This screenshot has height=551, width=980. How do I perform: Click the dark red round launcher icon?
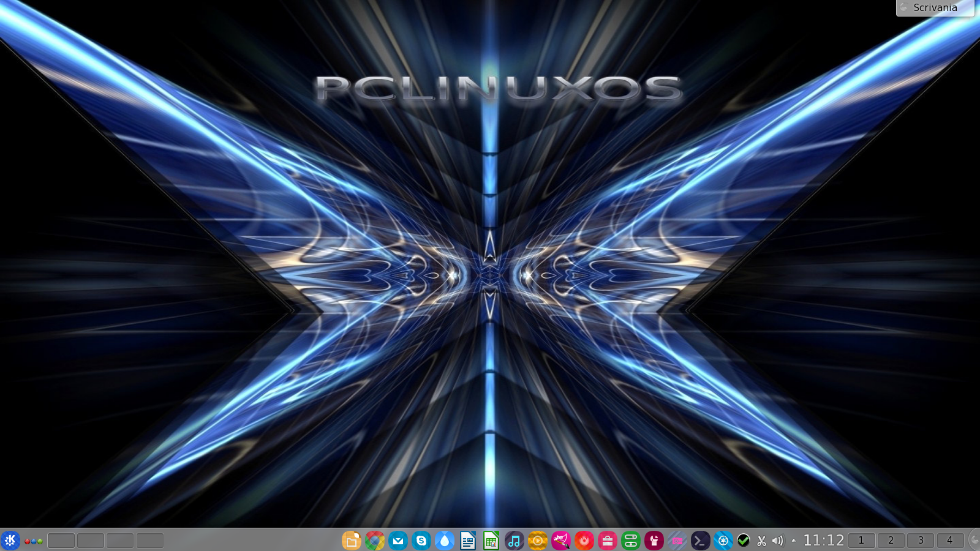(x=654, y=541)
